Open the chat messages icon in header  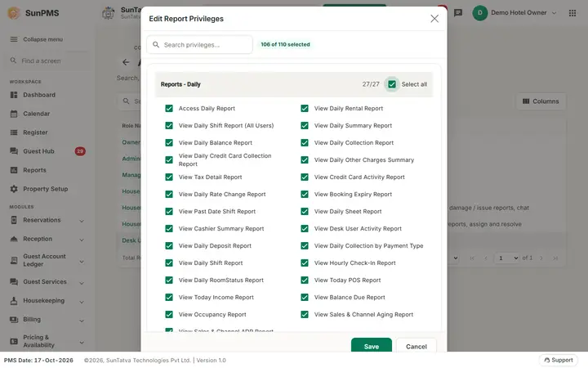pos(458,13)
